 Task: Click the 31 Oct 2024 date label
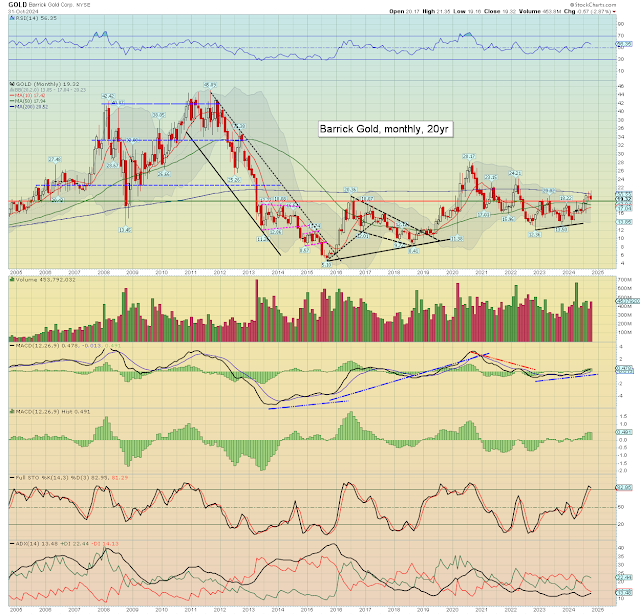pyautogui.click(x=23, y=11)
